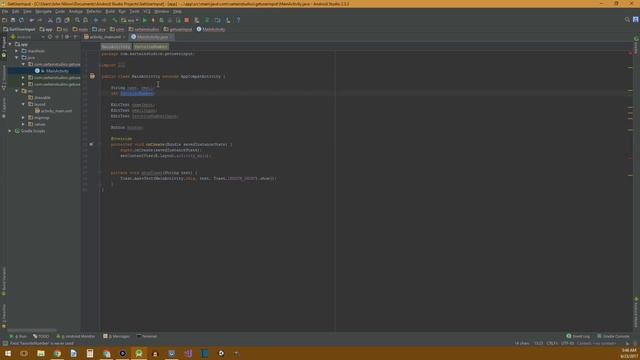Open File Explorer from the taskbar
Image resolution: width=640 pixels, height=360 pixels.
41,353
